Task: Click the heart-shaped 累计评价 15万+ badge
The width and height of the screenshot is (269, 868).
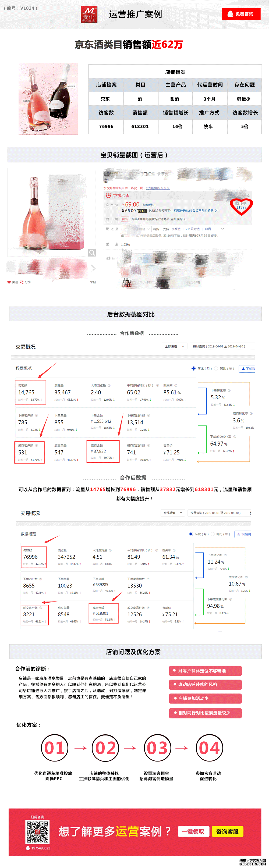Action: 241,206
